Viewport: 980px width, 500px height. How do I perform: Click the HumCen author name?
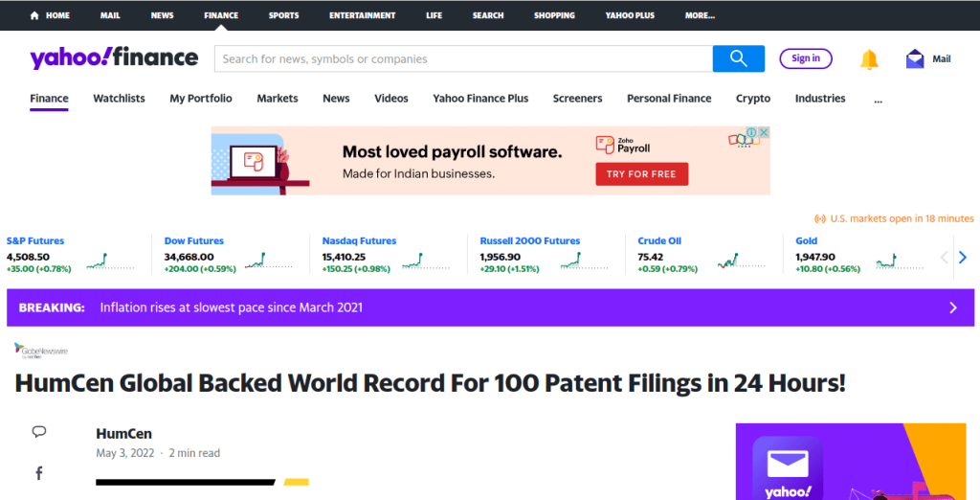(123, 434)
